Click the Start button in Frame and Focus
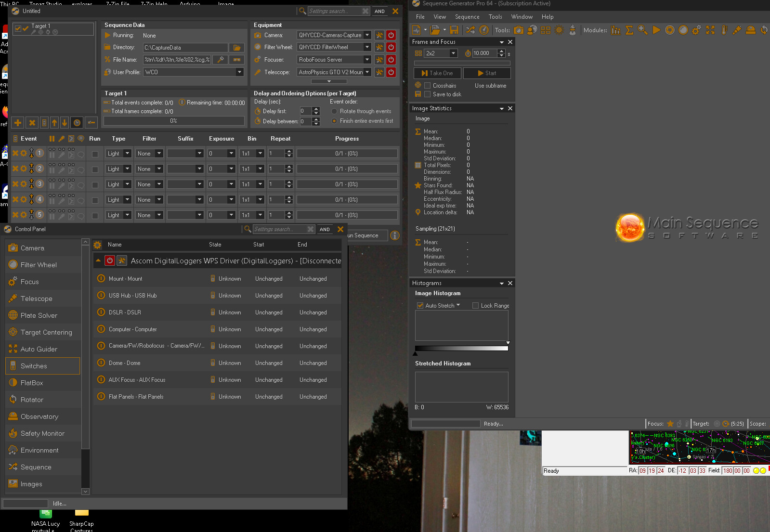This screenshot has width=770, height=532. pyautogui.click(x=486, y=73)
